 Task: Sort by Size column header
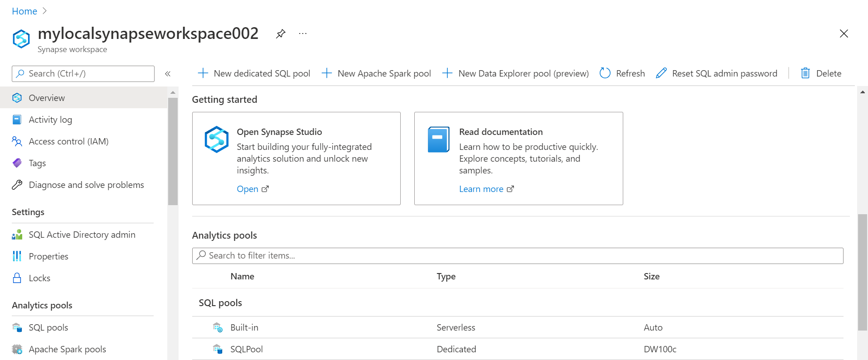pyautogui.click(x=651, y=276)
